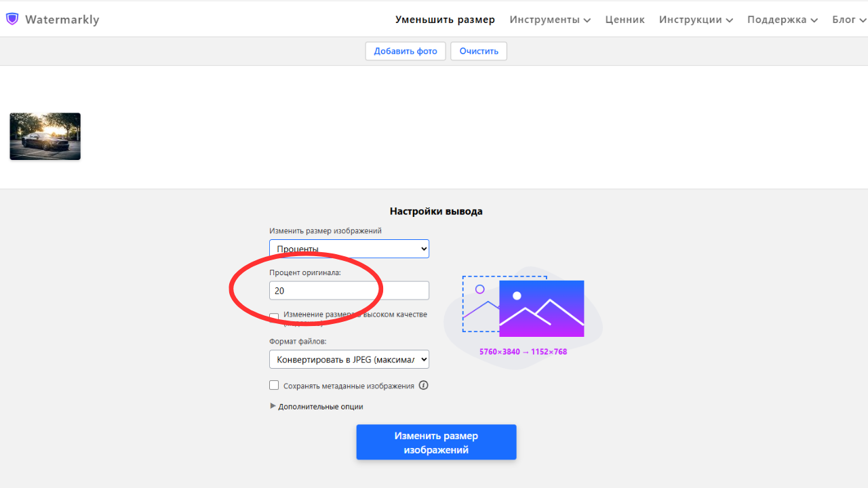Open the Ценник page
Image resolution: width=868 pixels, height=488 pixels.
tap(625, 20)
